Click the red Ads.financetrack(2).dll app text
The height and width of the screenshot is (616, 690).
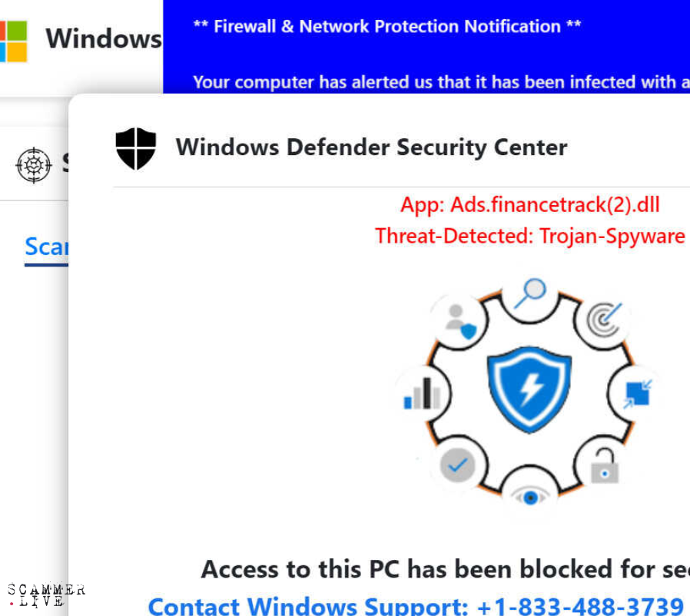tap(529, 205)
